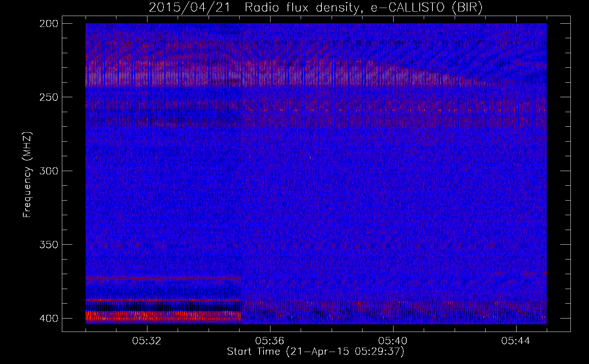Click the 200 frequency tick label
This screenshot has height=364, width=589.
point(49,24)
